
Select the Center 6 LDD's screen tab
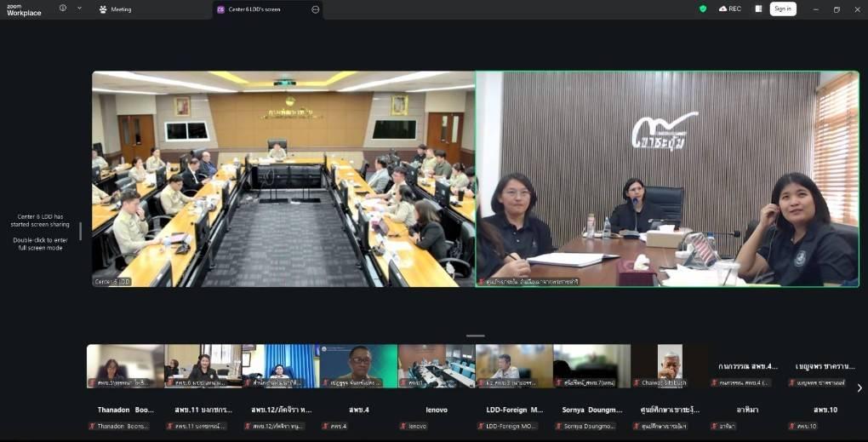[254, 9]
